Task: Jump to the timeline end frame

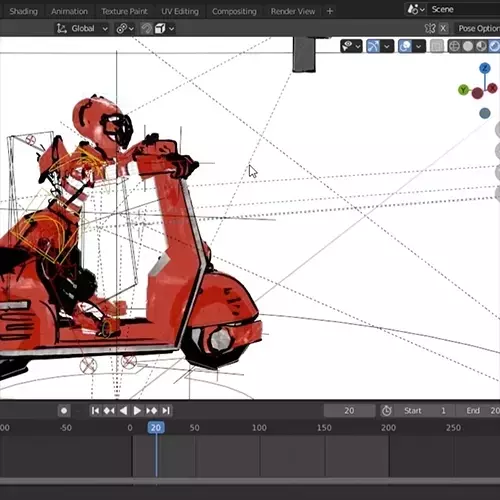Action: coord(166,411)
